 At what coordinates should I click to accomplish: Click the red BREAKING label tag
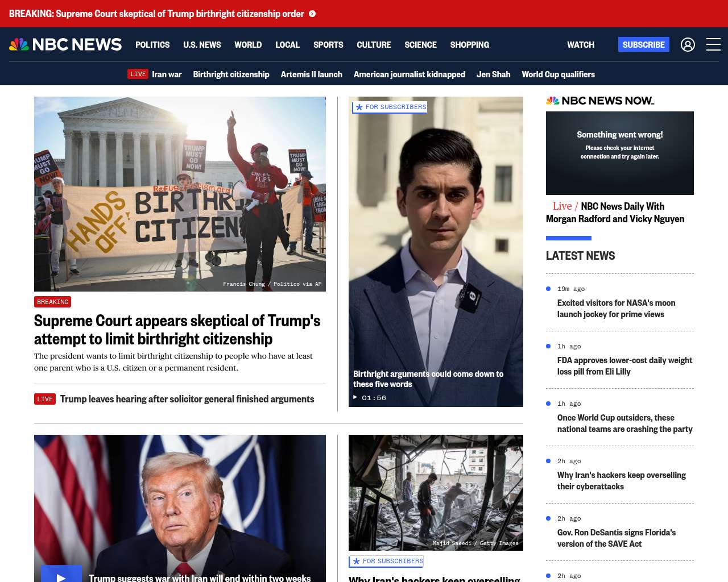(52, 302)
